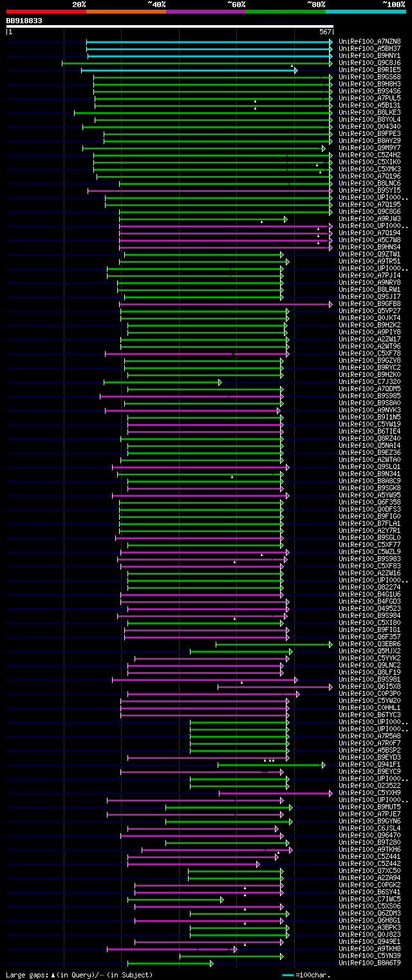Select the UniRef100_C5XF78 label

[370, 353]
